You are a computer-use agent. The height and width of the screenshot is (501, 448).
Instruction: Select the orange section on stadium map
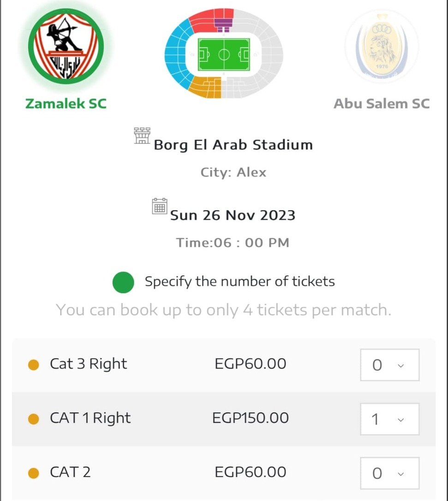click(x=206, y=87)
